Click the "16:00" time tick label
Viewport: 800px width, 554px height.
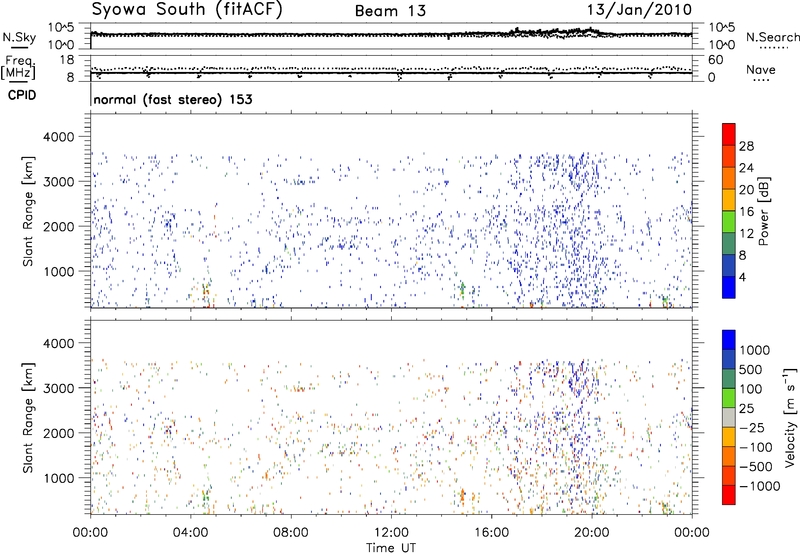coord(491,533)
